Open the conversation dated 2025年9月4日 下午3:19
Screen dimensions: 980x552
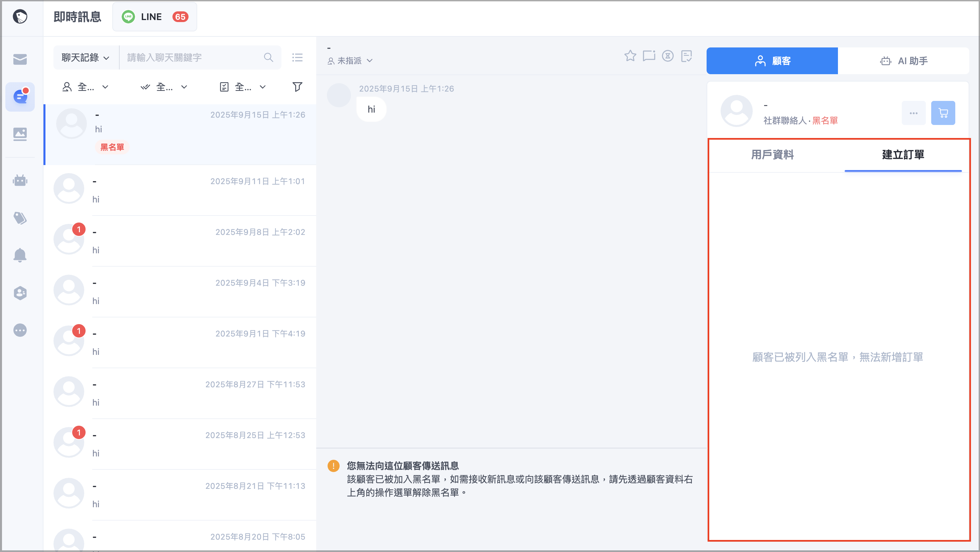[180, 292]
